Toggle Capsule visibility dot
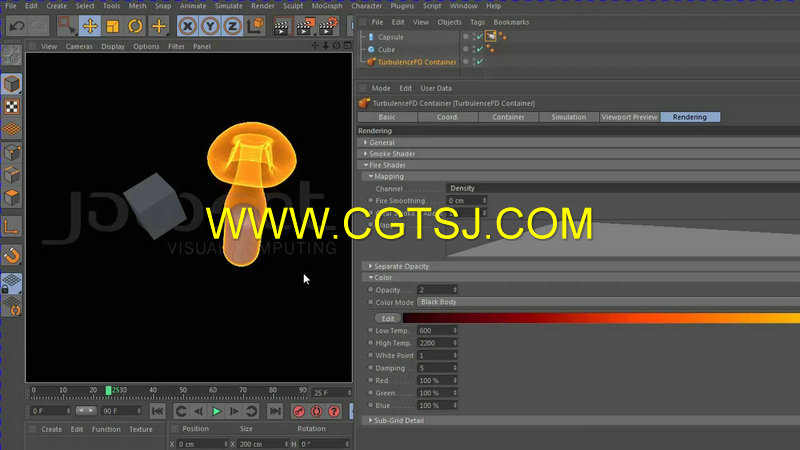 (x=466, y=36)
